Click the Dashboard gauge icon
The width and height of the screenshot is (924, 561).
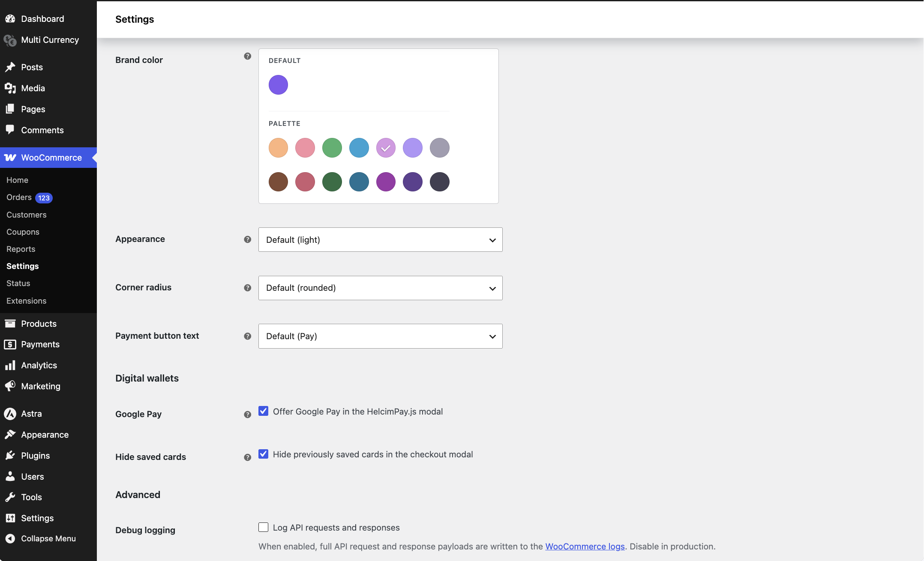click(10, 19)
